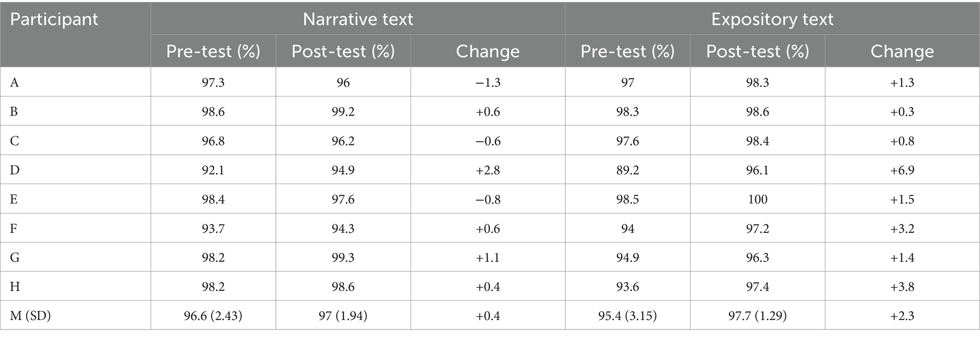The height and width of the screenshot is (338, 980).
Task: Click participant A row label
Action: (x=15, y=82)
